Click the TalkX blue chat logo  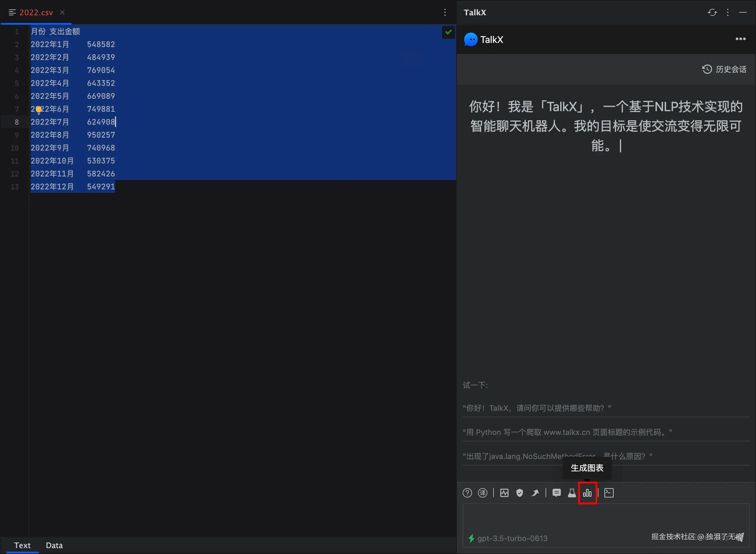(471, 40)
